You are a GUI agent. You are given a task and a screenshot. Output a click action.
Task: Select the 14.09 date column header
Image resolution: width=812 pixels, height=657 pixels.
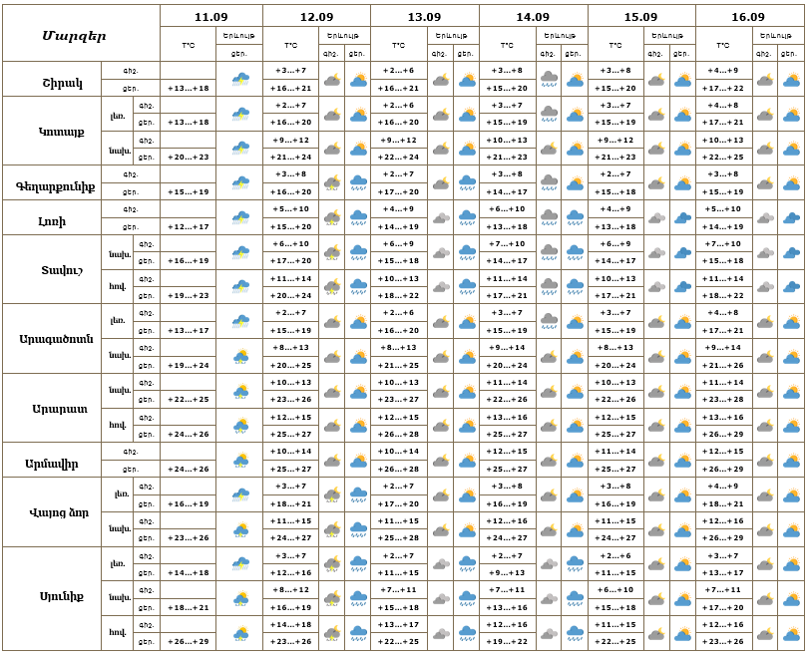coord(533,17)
